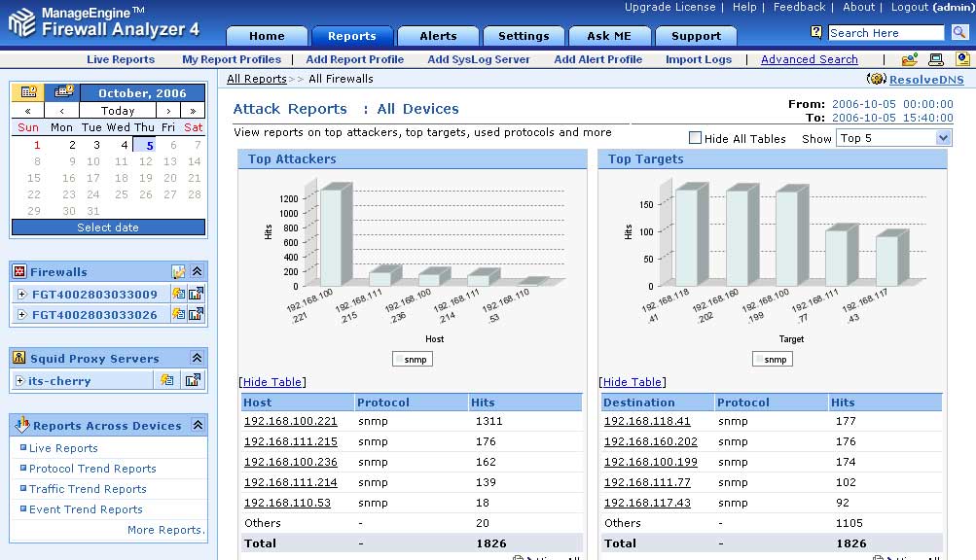Open the Settings tab
The height and width of the screenshot is (560, 976).
tap(524, 36)
